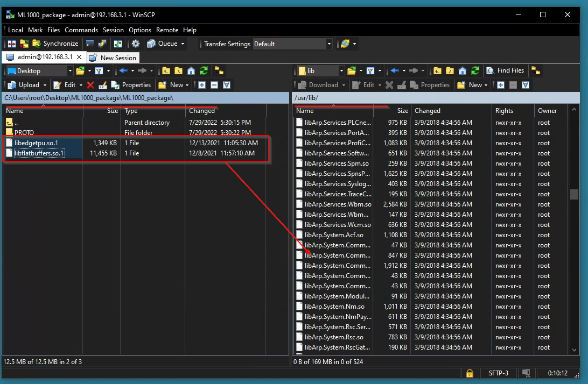Viewport: 588px width, 384px height.
Task: Click local select files plus icon
Action: point(202,85)
